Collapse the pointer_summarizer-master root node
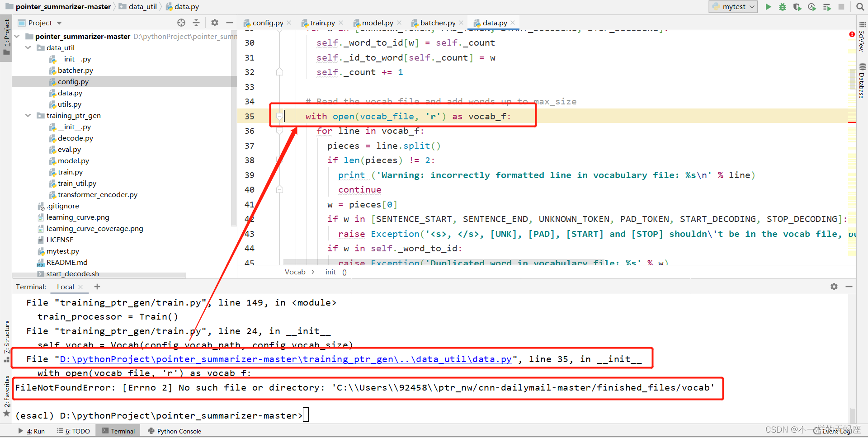The image size is (868, 438). click(x=17, y=36)
